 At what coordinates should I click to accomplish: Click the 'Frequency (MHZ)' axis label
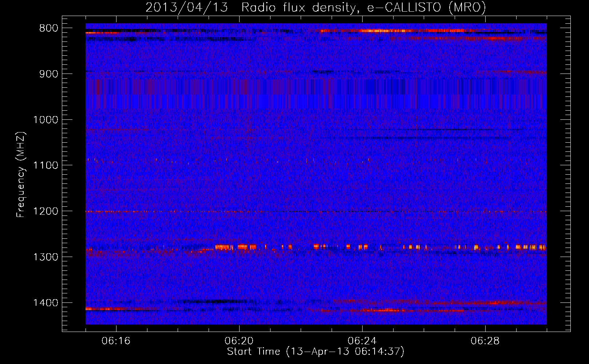click(21, 175)
